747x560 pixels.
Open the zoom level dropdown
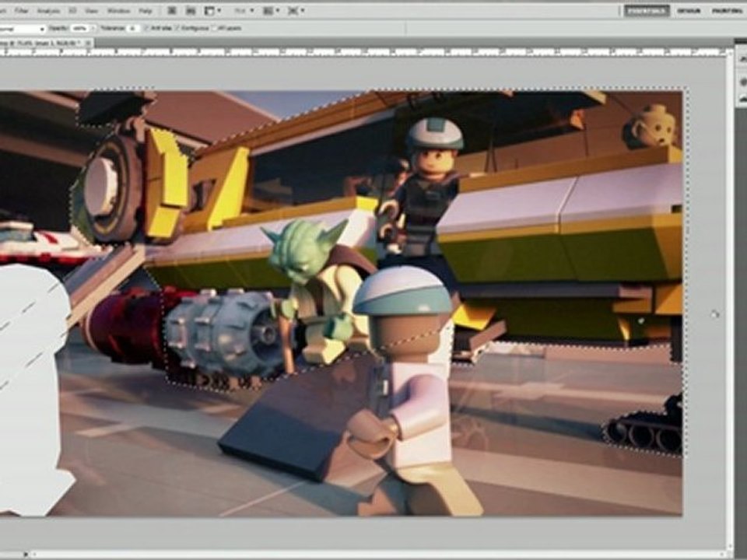point(244,10)
